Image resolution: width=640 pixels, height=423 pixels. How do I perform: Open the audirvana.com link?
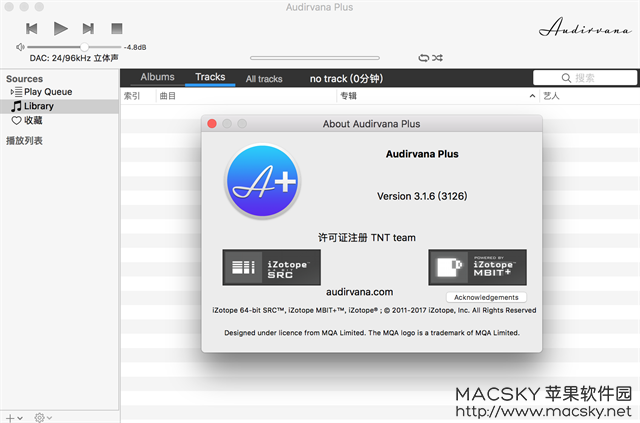pos(360,292)
